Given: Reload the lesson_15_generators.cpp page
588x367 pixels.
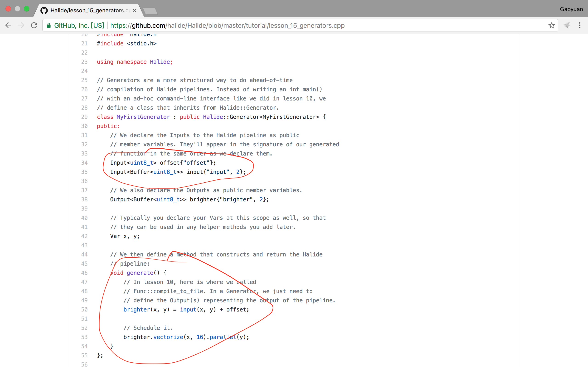Looking at the screenshot, I should pos(34,25).
